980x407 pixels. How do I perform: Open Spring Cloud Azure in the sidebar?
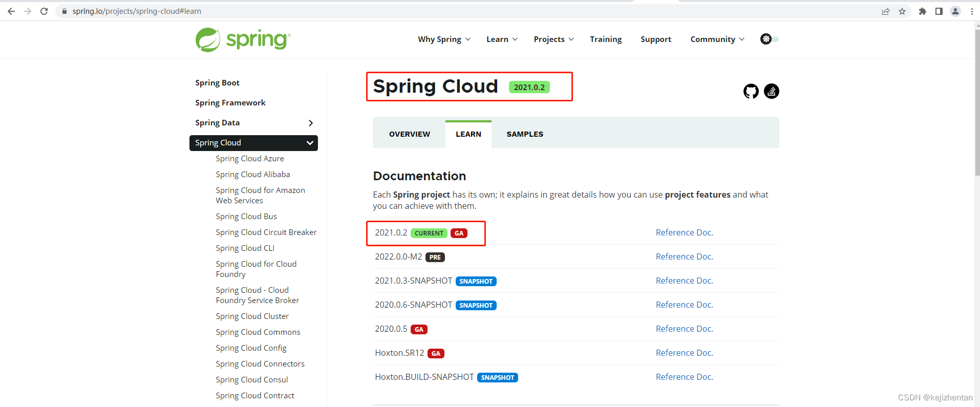pos(250,159)
